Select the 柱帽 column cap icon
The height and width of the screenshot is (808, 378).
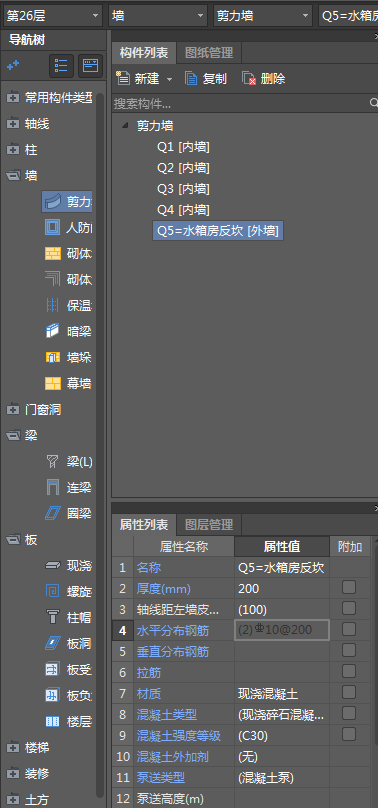click(53, 617)
